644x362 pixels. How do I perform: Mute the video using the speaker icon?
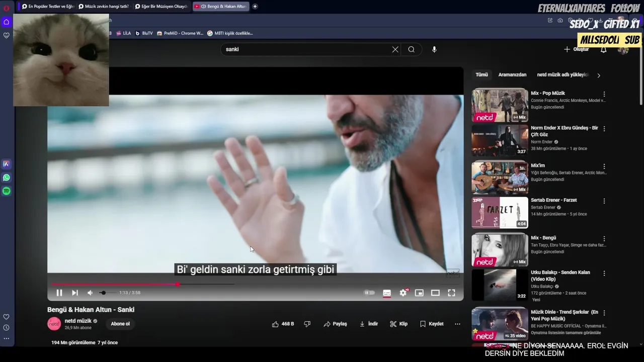90,293
